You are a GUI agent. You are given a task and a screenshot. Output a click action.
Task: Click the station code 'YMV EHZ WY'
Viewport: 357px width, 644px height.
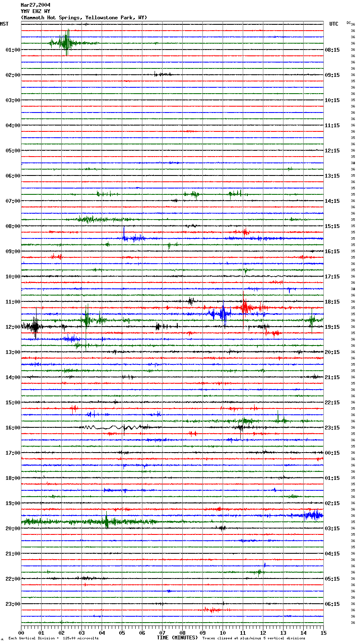[x=35, y=11]
